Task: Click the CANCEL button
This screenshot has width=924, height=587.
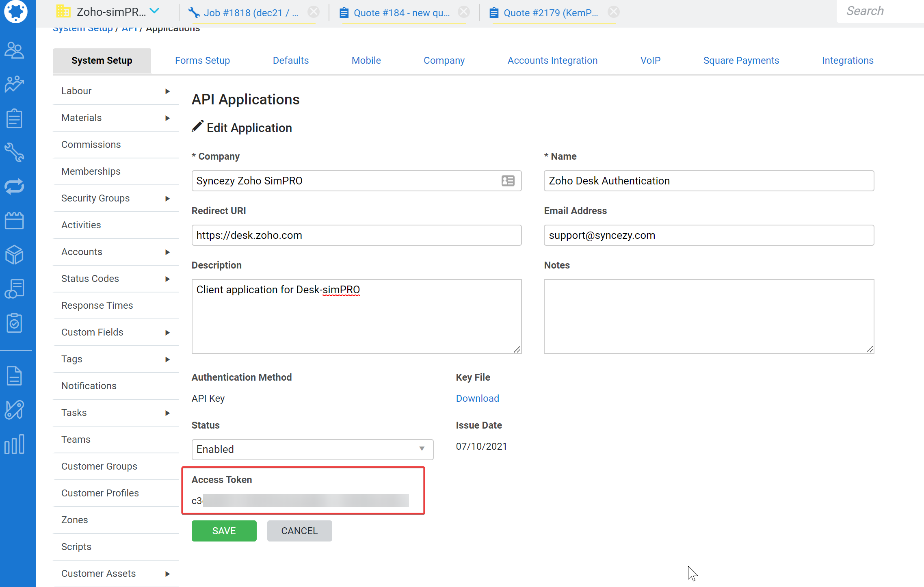Action: pyautogui.click(x=300, y=531)
